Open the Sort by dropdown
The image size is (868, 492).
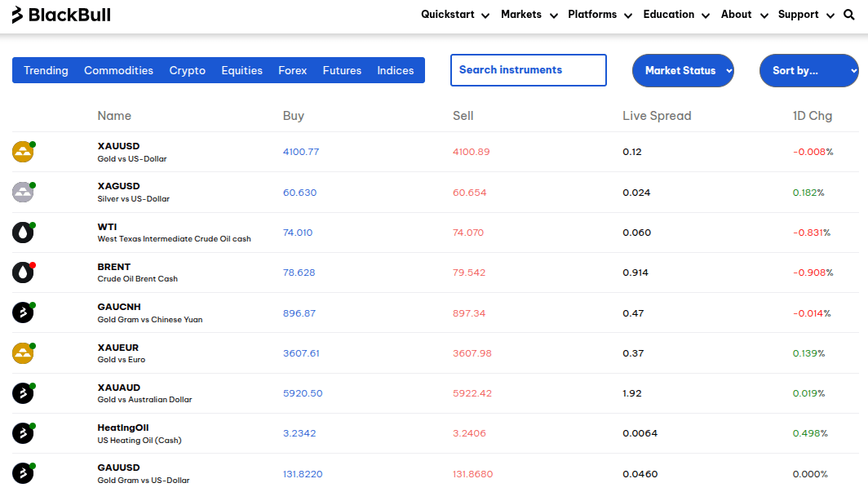[808, 70]
